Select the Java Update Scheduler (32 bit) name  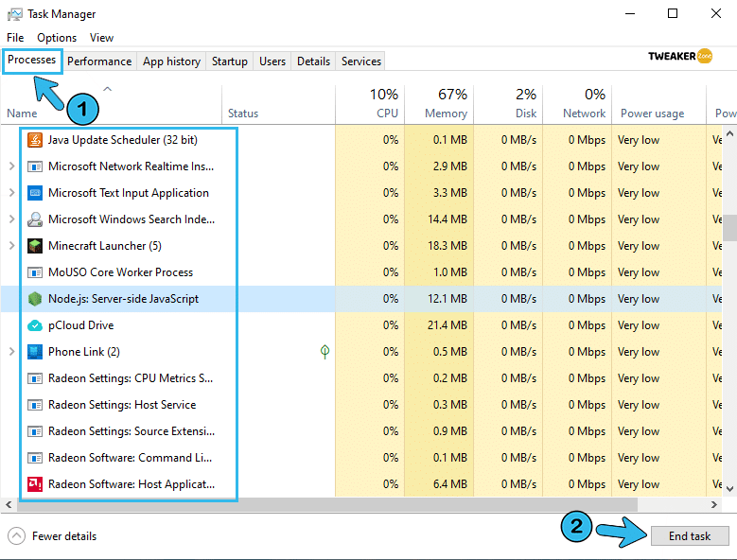123,140
